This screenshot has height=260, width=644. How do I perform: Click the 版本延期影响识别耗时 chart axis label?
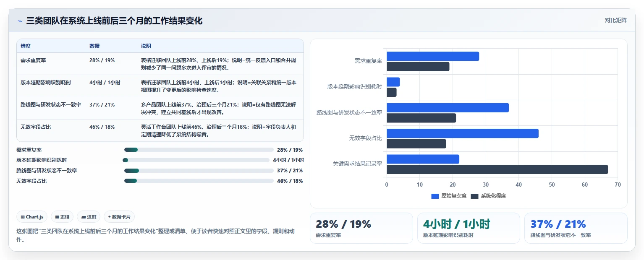(355, 87)
